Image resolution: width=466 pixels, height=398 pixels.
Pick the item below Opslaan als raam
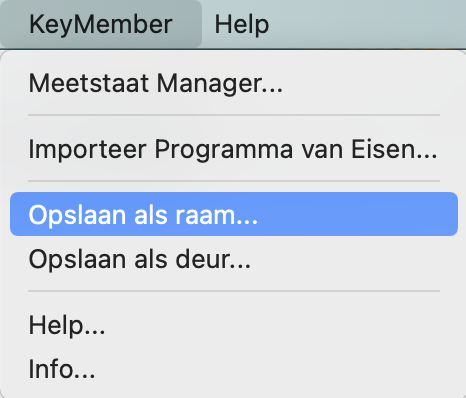(x=234, y=259)
